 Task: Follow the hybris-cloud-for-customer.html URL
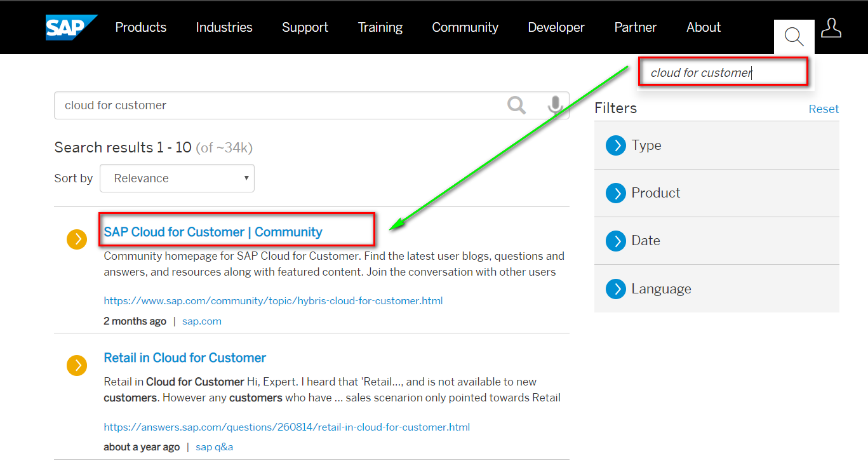click(273, 301)
